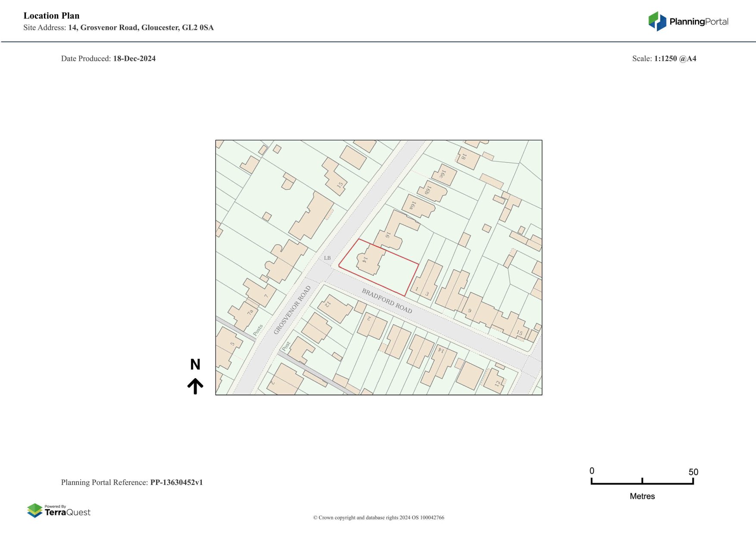
Task: Click the scale bar line
Action: point(642,483)
